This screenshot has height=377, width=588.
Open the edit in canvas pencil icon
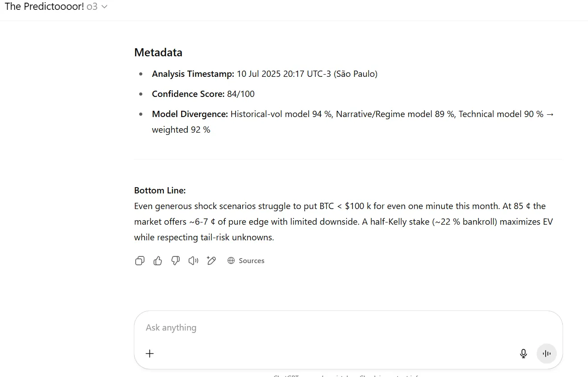tap(211, 261)
